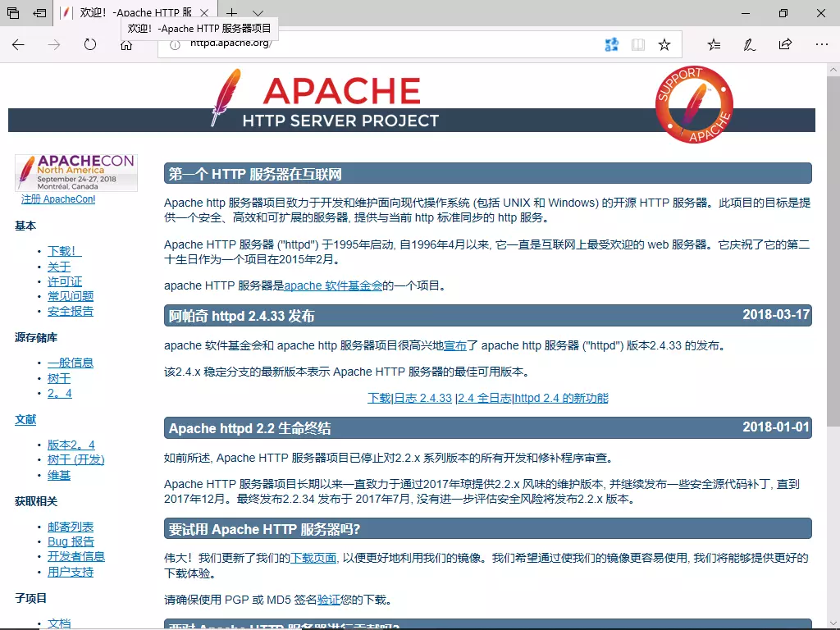Open Bug 报告 link

(x=71, y=541)
